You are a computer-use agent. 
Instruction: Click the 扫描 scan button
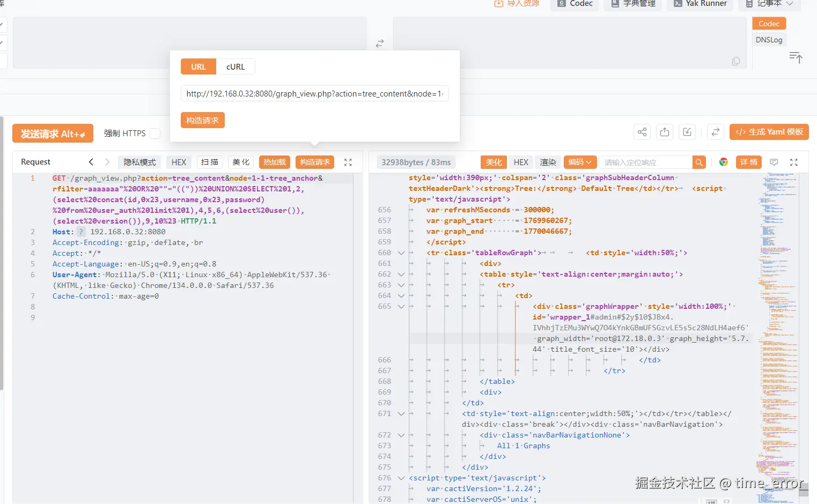pos(209,162)
